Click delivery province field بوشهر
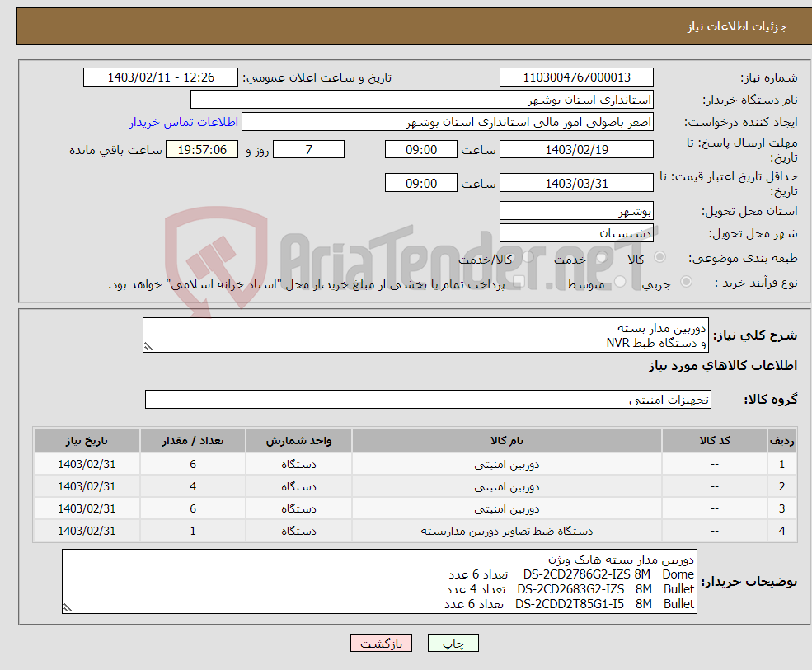Image resolution: width=812 pixels, height=670 pixels. [x=576, y=211]
